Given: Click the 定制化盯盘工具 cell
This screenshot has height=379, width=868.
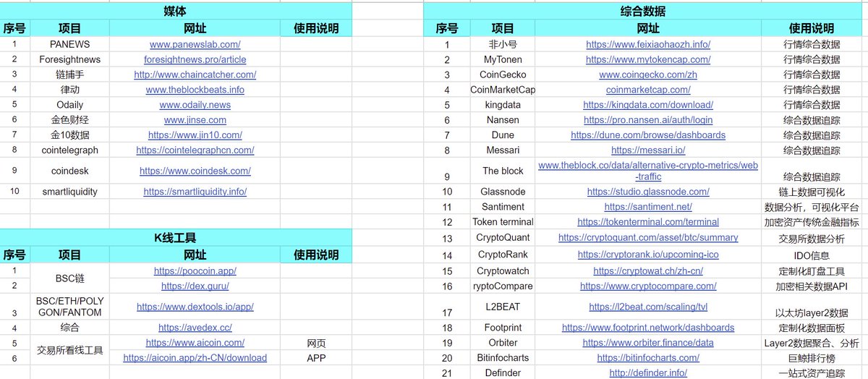Looking at the screenshot, I should [x=812, y=271].
